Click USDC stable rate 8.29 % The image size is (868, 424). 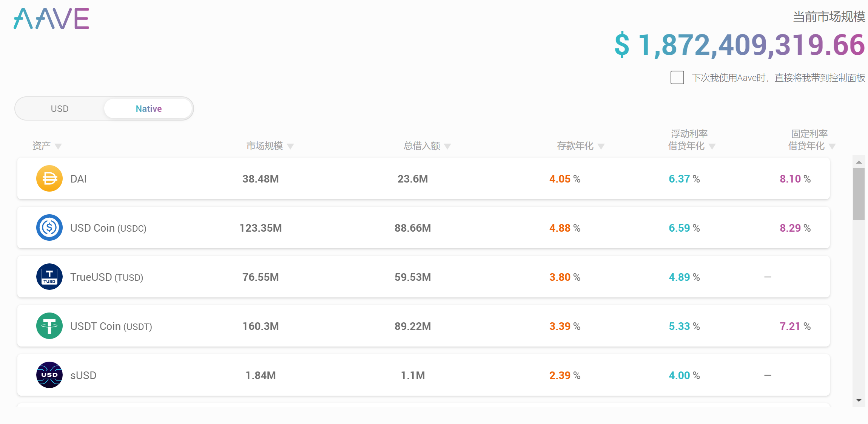pos(795,228)
